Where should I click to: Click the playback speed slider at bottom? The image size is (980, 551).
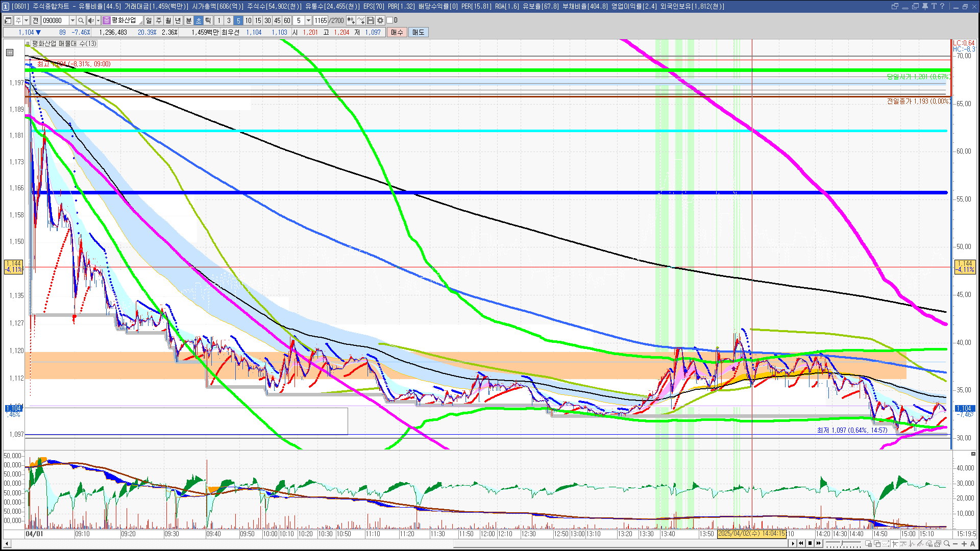842,543
